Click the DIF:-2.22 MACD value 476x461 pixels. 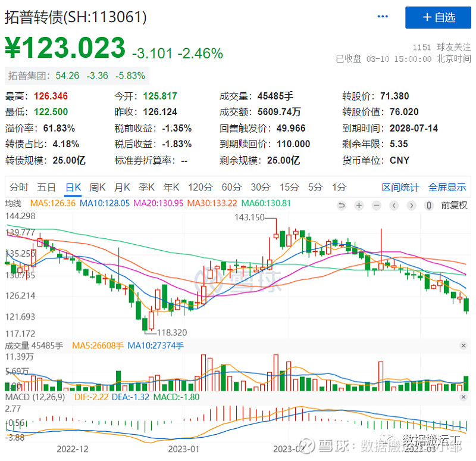[x=92, y=397]
